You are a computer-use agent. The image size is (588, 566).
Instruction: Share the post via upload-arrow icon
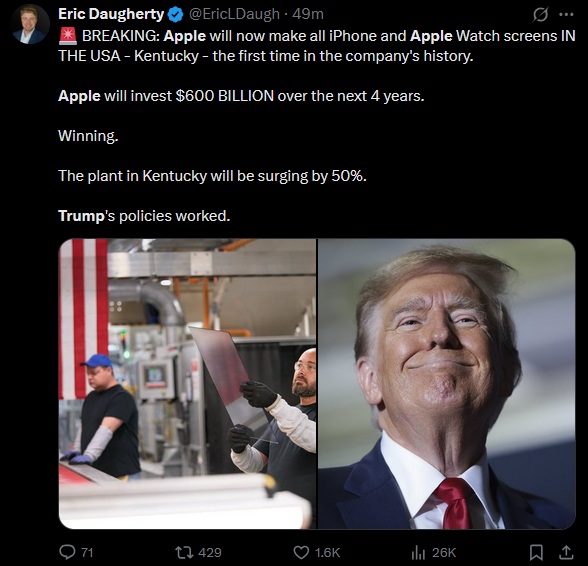(x=566, y=552)
